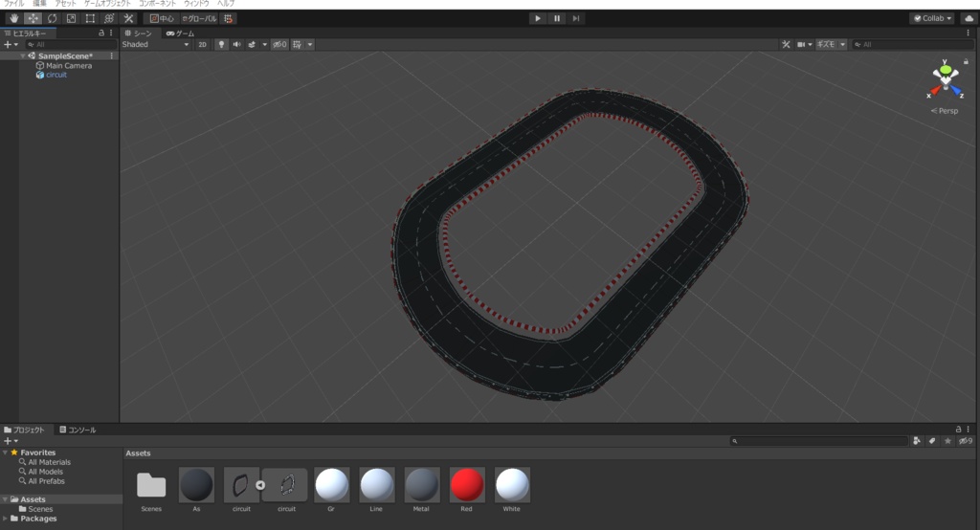Toggle scene lighting bulb

click(x=221, y=44)
